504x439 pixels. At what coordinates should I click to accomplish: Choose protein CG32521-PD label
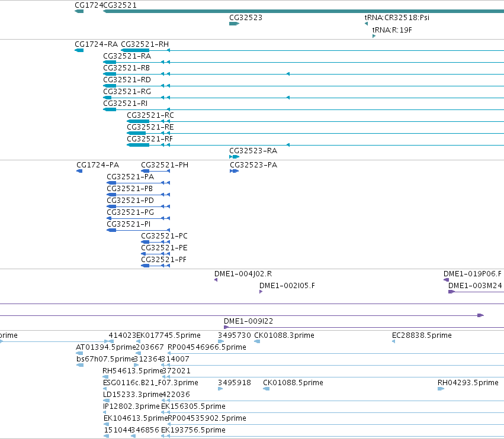tap(130, 201)
